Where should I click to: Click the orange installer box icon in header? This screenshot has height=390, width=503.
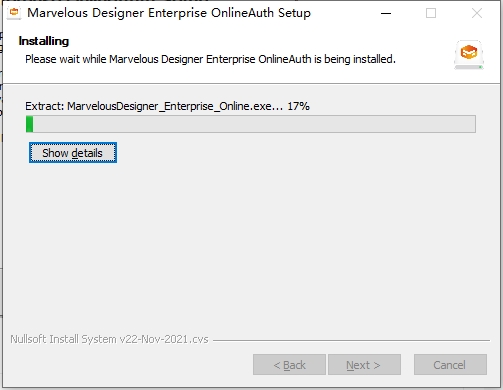(x=469, y=54)
